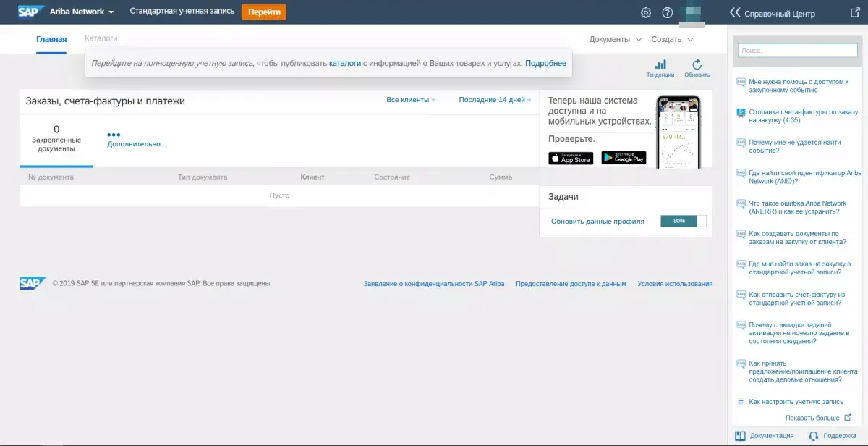Open the Последние 14 дней period dropdown
Viewport: 868px width, 446px height.
click(x=495, y=100)
